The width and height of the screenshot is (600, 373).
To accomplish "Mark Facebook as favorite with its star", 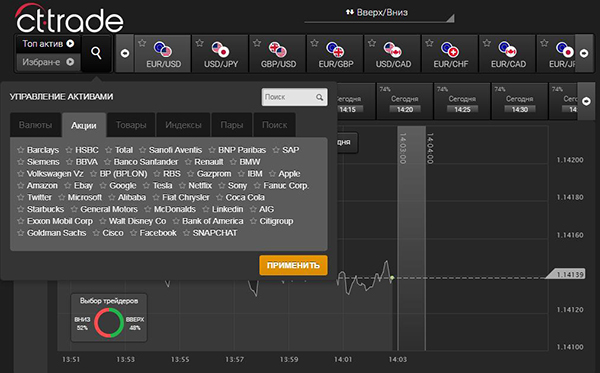I will pyautogui.click(x=133, y=233).
